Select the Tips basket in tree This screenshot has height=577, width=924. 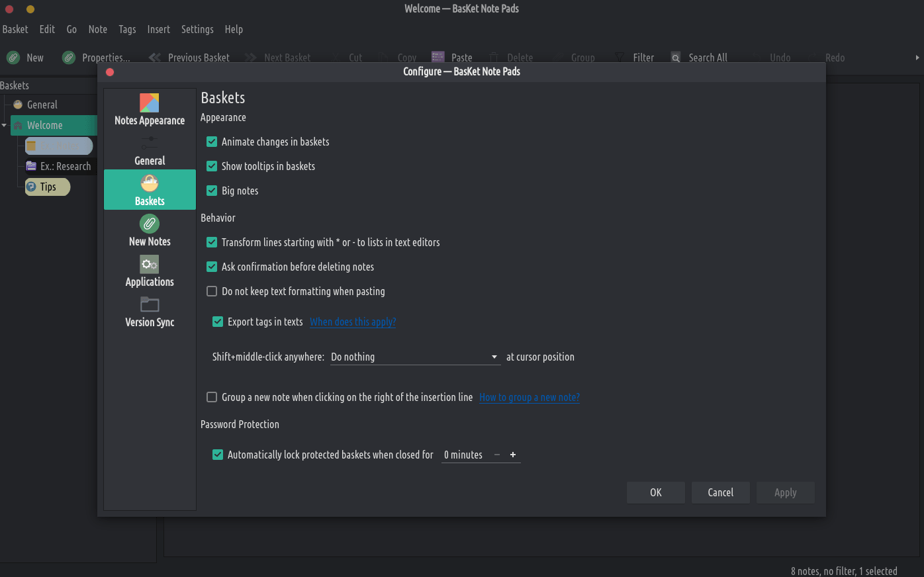pyautogui.click(x=48, y=187)
